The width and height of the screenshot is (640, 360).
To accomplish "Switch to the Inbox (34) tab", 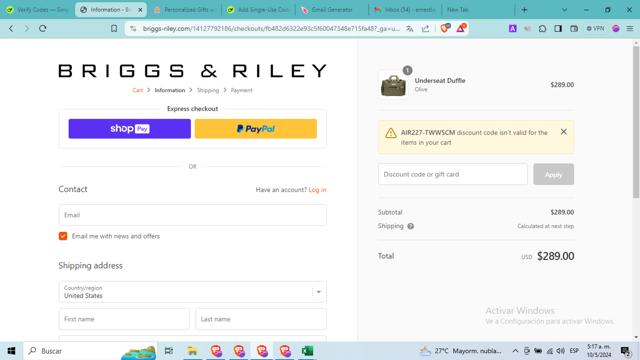I will [x=405, y=10].
